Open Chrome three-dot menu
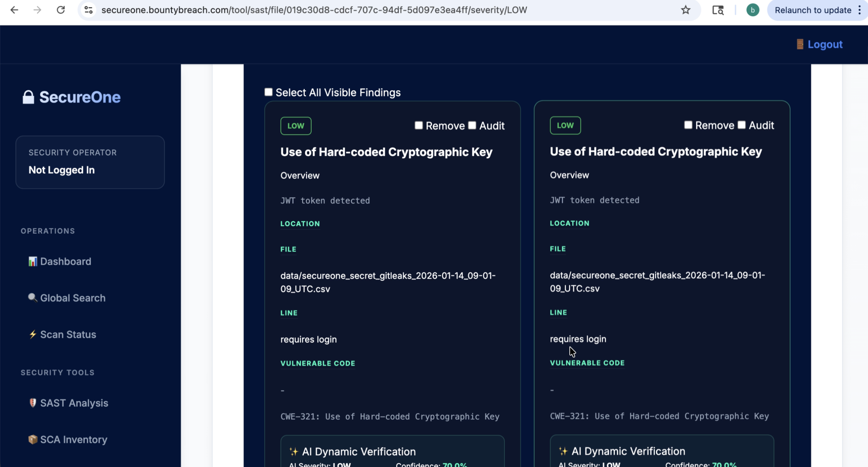Image resolution: width=868 pixels, height=467 pixels. (x=860, y=10)
